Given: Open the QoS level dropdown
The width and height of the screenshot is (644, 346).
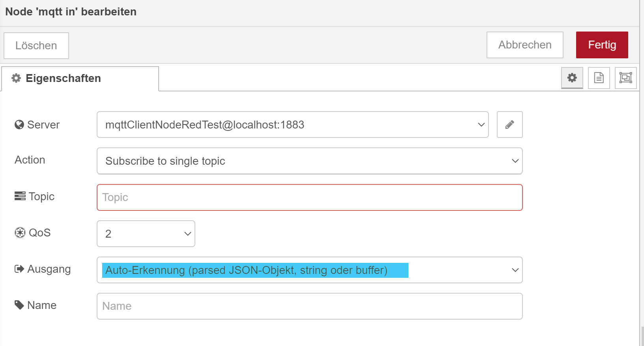Looking at the screenshot, I should 146,234.
